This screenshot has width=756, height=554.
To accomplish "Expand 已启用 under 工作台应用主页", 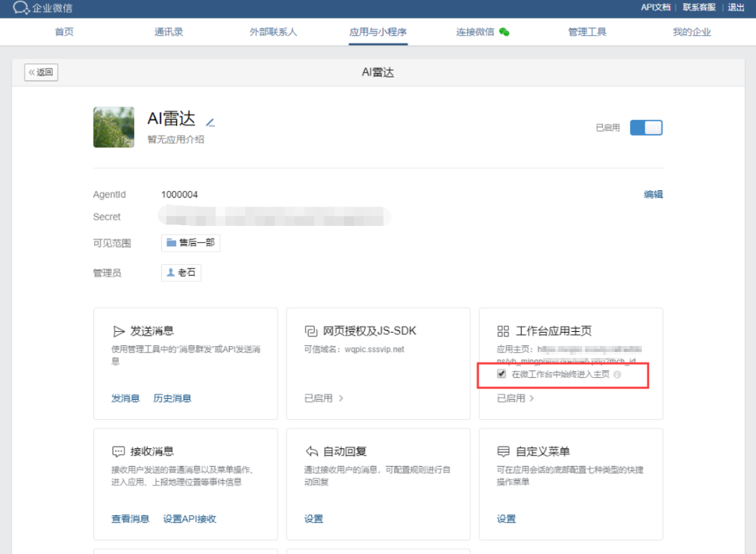I will [516, 398].
